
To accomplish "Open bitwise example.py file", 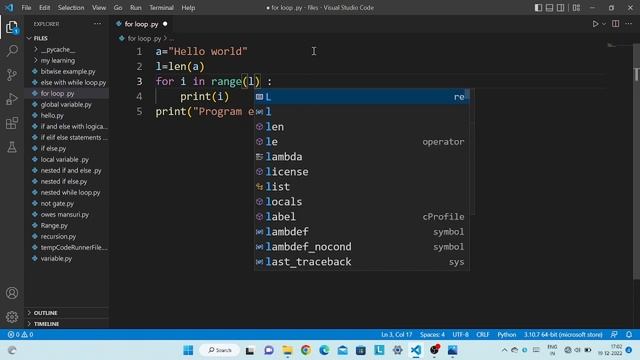I will 68,71.
